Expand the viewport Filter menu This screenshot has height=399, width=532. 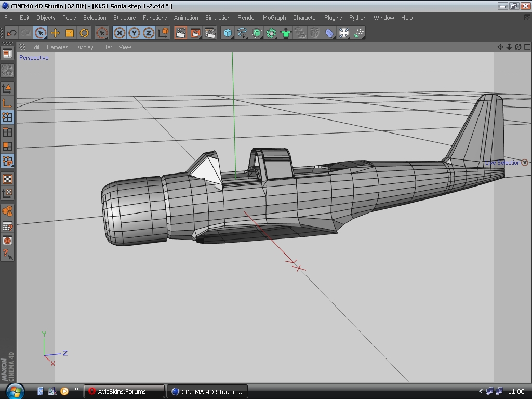106,47
